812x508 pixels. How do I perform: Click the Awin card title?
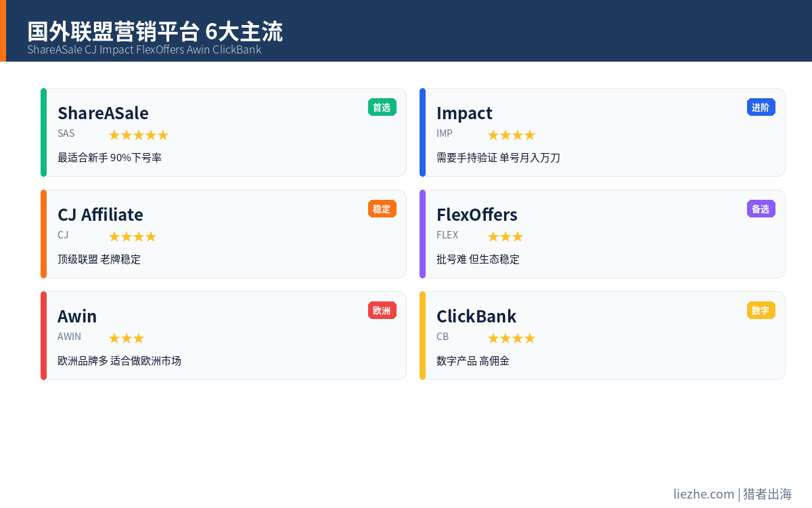(77, 316)
